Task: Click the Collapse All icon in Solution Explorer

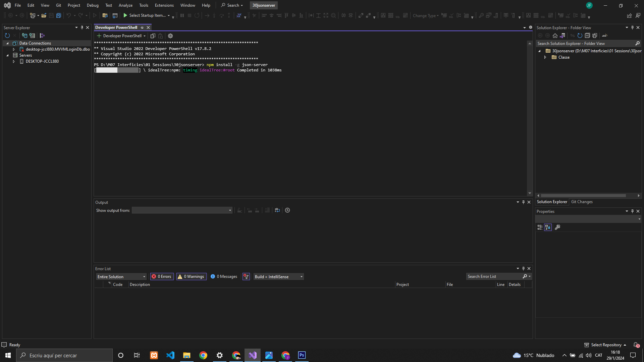Action: click(587, 36)
